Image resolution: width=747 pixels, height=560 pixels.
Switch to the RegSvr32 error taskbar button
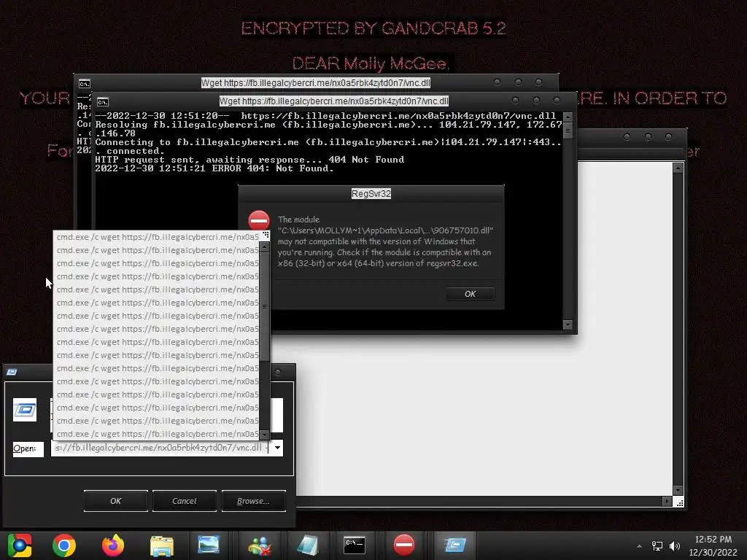click(404, 545)
